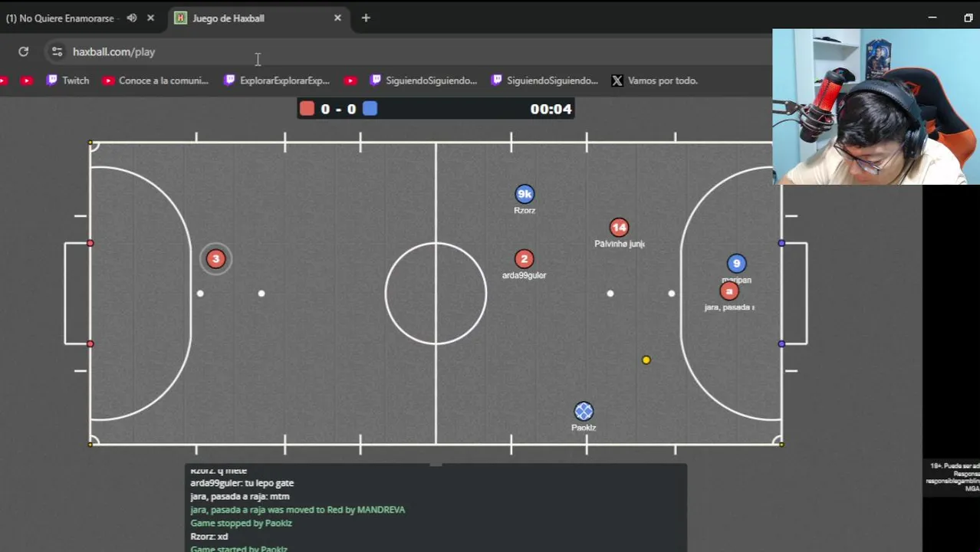Open a new browser tab

pyautogui.click(x=366, y=18)
